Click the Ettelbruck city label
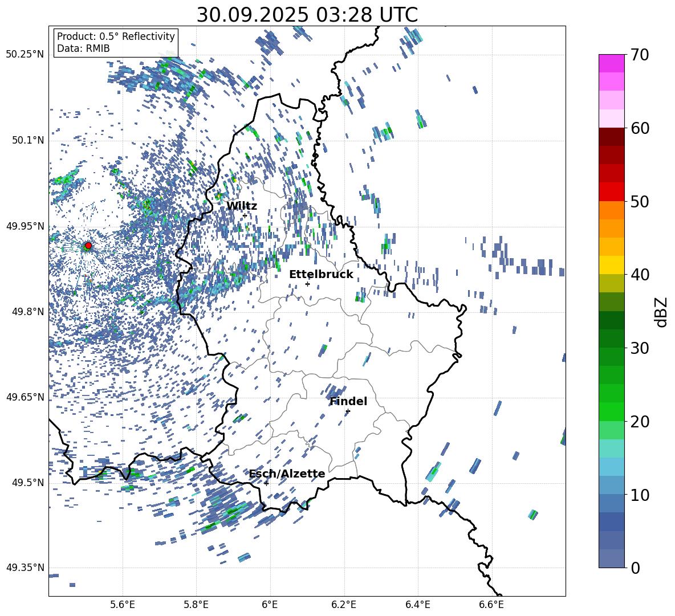675x616 pixels. coord(321,275)
